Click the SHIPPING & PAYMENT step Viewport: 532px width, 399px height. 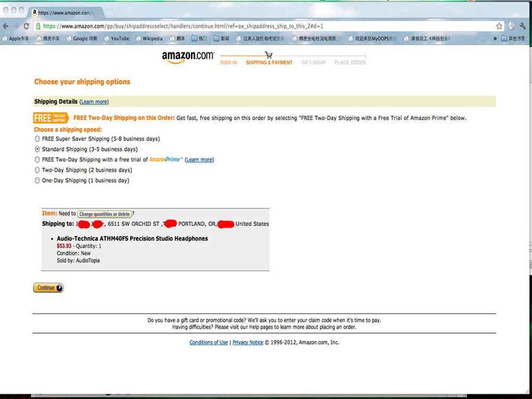(x=269, y=62)
